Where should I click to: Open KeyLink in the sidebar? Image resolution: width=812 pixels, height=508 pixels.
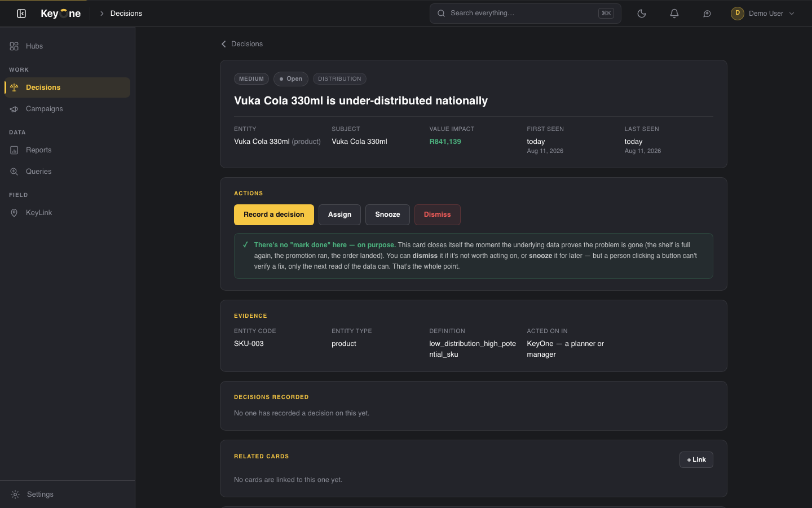pyautogui.click(x=67, y=213)
